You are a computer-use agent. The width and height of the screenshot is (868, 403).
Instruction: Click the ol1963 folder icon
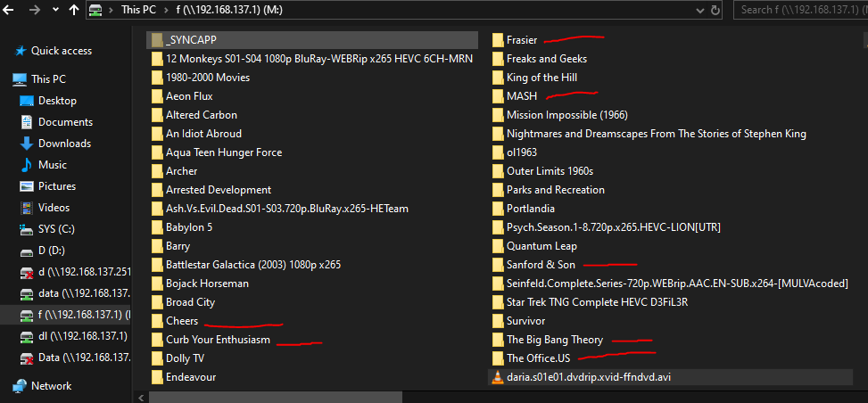[x=498, y=152]
